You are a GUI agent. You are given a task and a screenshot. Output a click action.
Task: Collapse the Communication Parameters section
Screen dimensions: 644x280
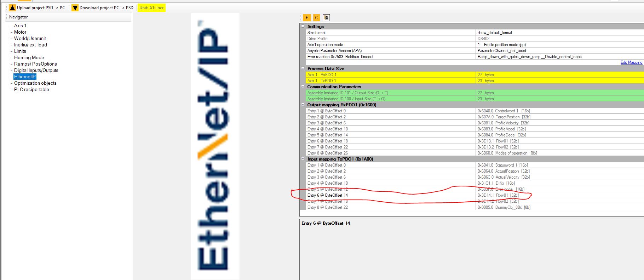coord(303,86)
